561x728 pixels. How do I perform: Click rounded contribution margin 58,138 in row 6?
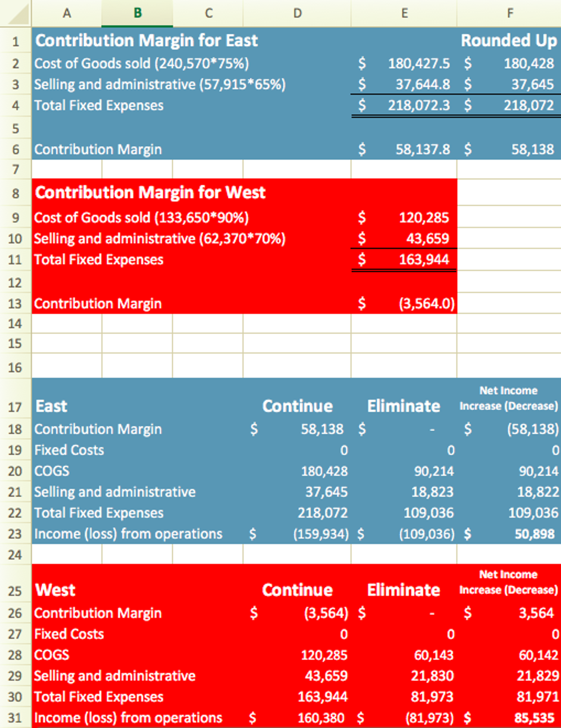pos(533,149)
